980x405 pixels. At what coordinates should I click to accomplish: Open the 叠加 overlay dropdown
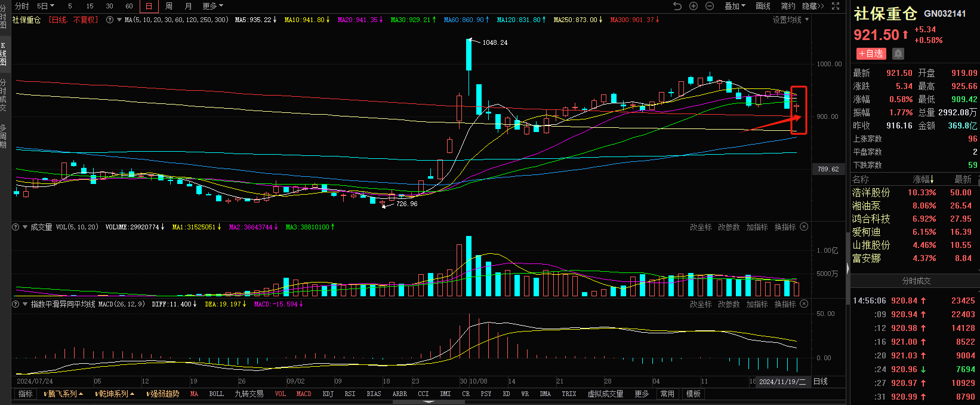pyautogui.click(x=735, y=6)
